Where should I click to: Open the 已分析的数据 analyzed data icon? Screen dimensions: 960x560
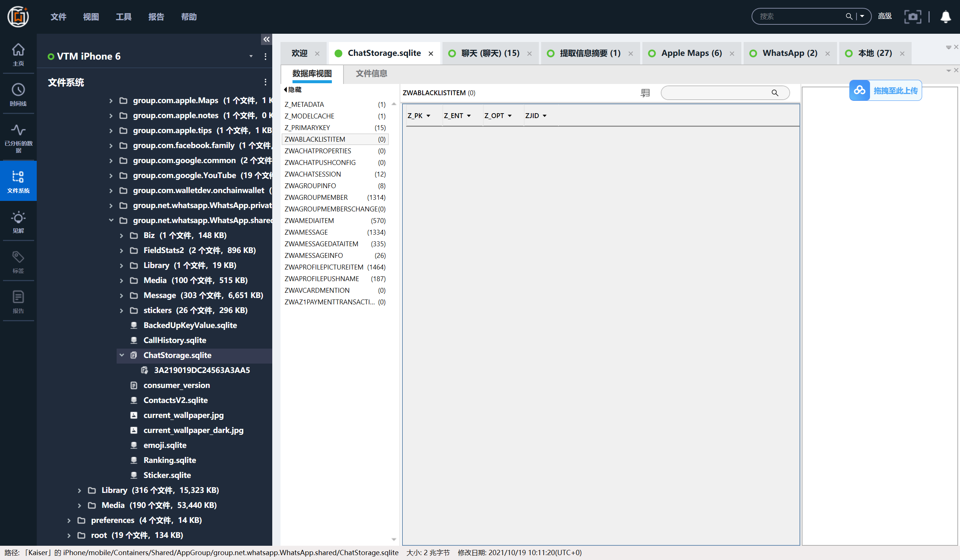pos(18,138)
